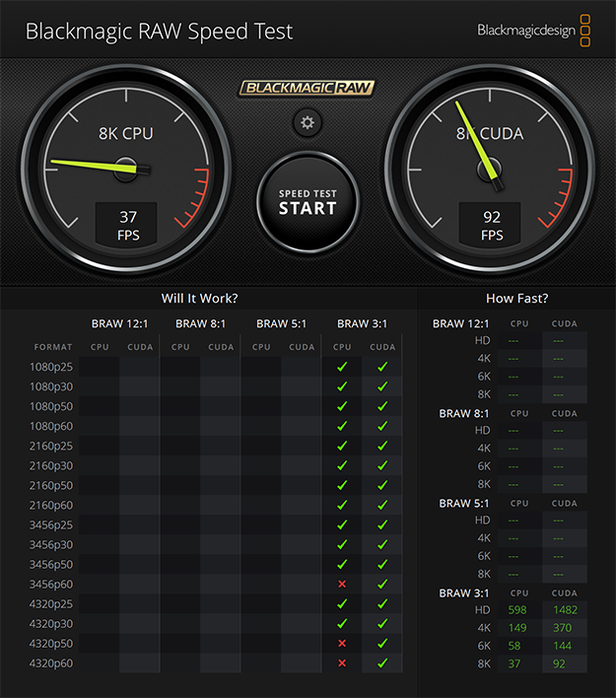This screenshot has width=616, height=698.
Task: Click the green check for 2160p60 CUDA
Action: (382, 505)
